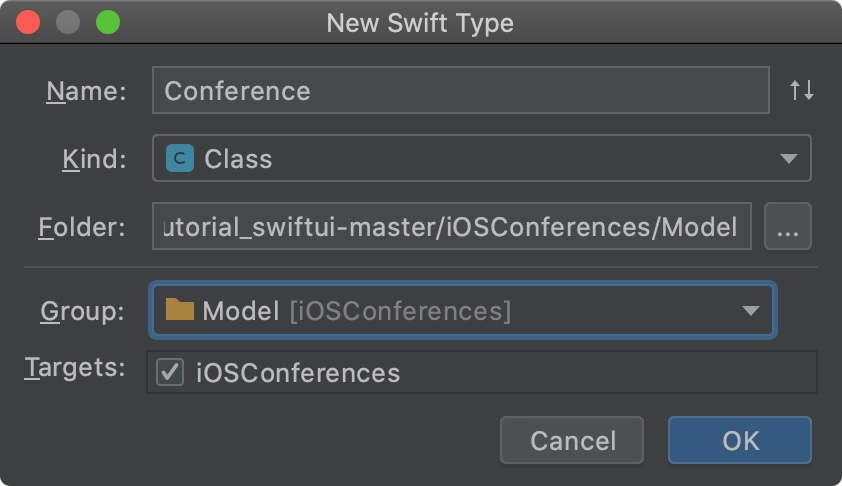Image resolution: width=842 pixels, height=486 pixels.
Task: Cancel the New Swift Type dialog
Action: coord(572,440)
